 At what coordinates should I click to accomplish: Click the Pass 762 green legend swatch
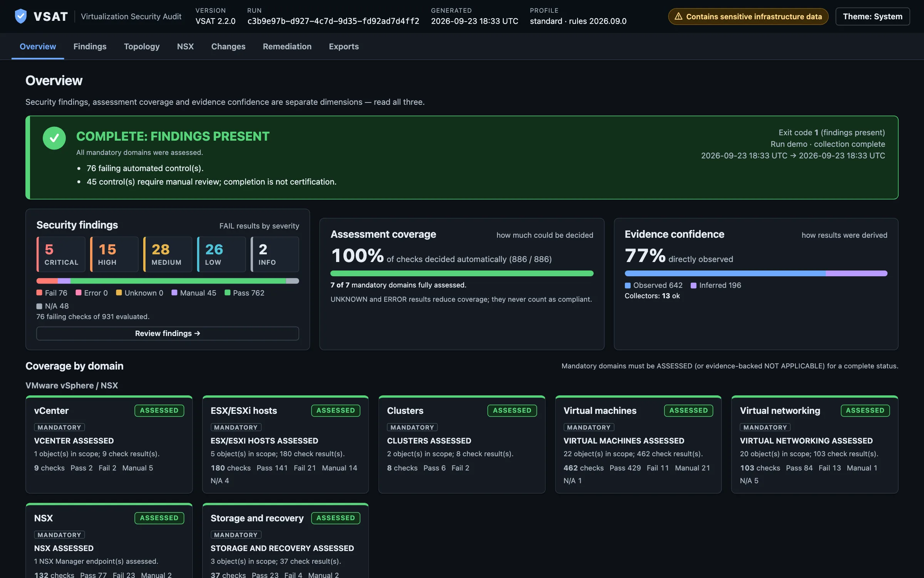[227, 292]
